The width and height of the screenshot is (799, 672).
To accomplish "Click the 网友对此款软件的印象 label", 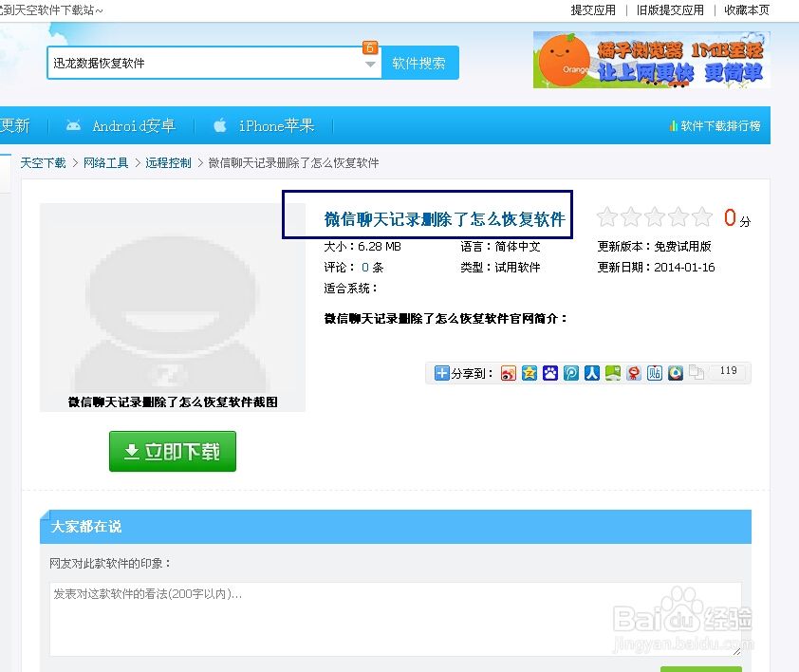I will [110, 564].
